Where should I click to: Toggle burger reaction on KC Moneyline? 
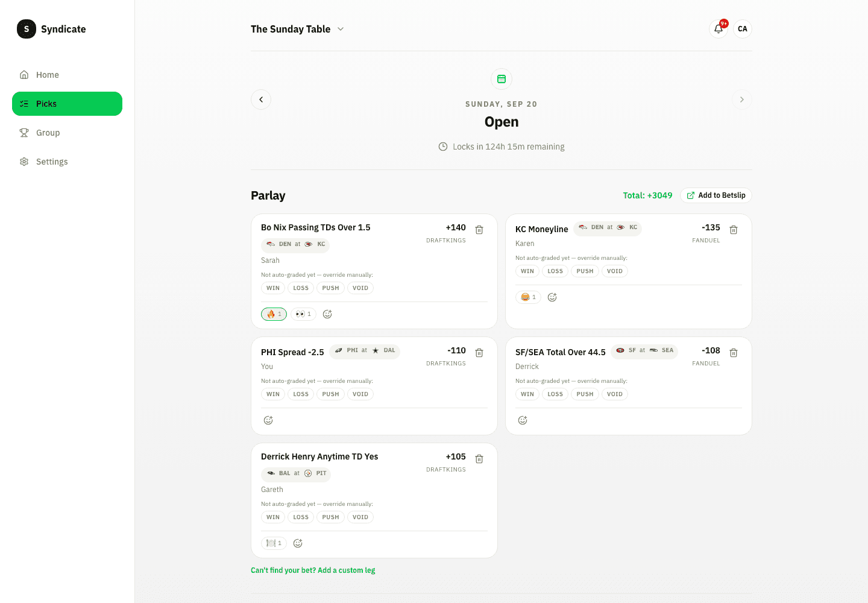(528, 297)
